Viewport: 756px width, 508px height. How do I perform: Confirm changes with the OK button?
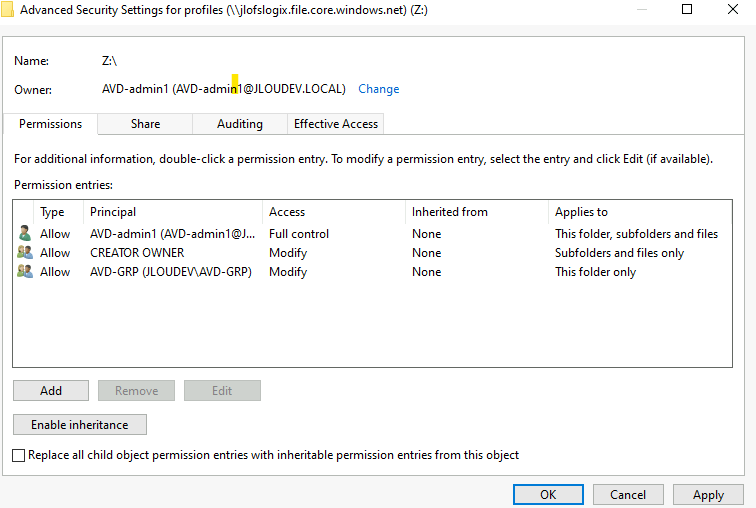click(548, 495)
